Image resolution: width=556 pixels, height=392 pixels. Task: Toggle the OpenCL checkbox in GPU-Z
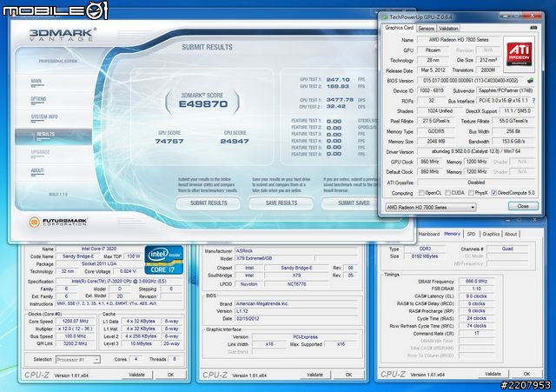click(x=421, y=193)
